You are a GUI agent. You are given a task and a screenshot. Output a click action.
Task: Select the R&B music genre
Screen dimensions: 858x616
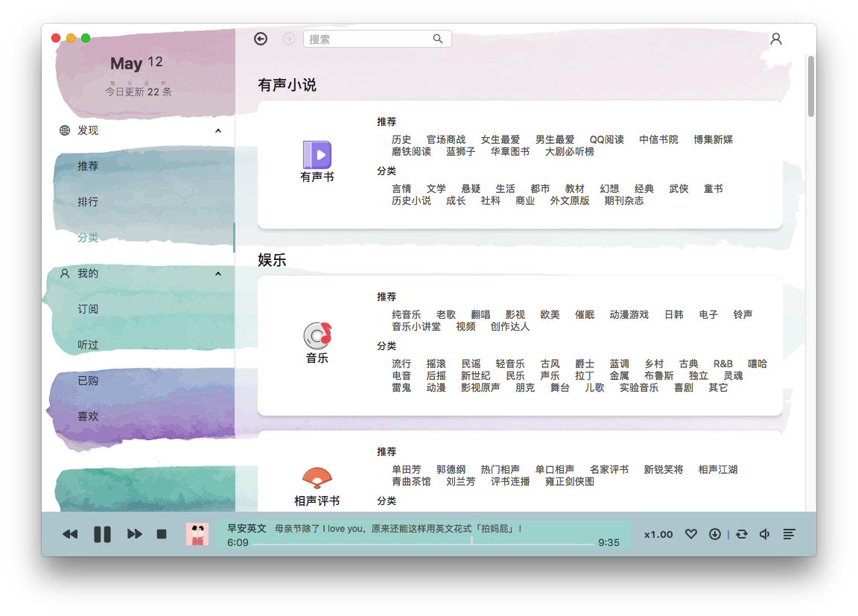723,363
